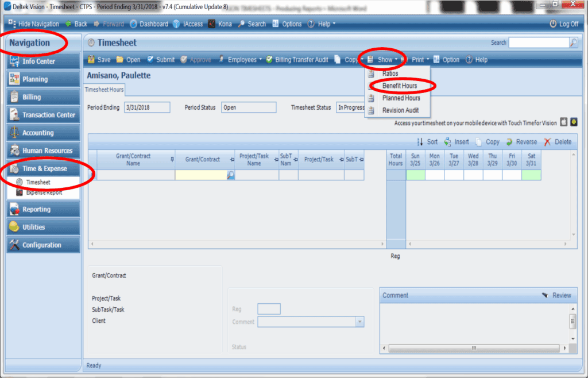Screen dimensions: 588x378
Task: Select Timesheet in navigation tree
Action: click(x=38, y=182)
